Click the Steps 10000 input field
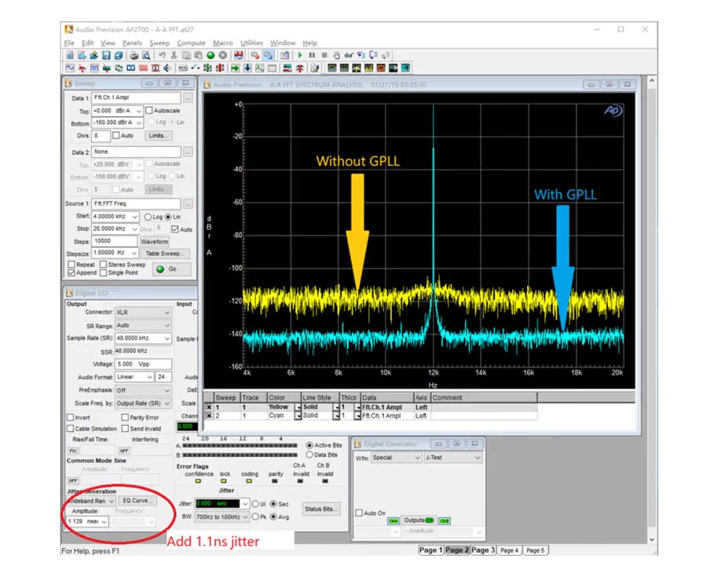707x588 pixels. pyautogui.click(x=114, y=241)
